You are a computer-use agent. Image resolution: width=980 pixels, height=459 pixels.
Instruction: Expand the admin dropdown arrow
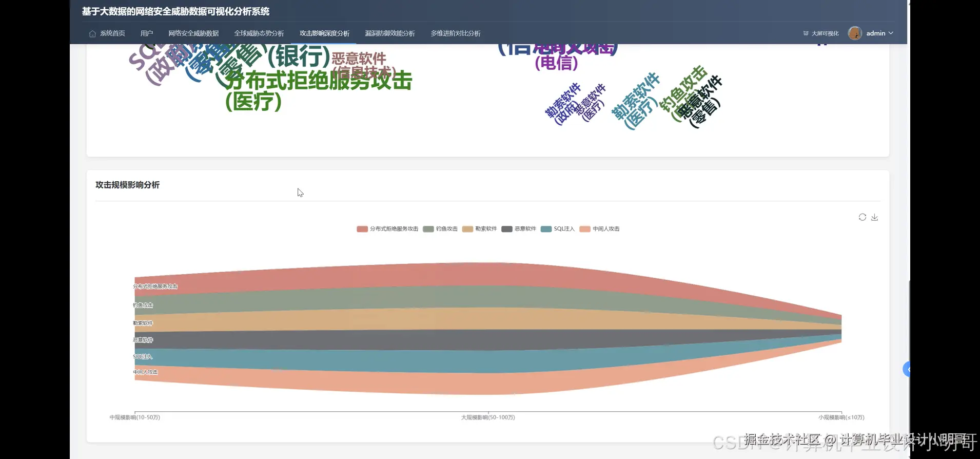click(891, 33)
